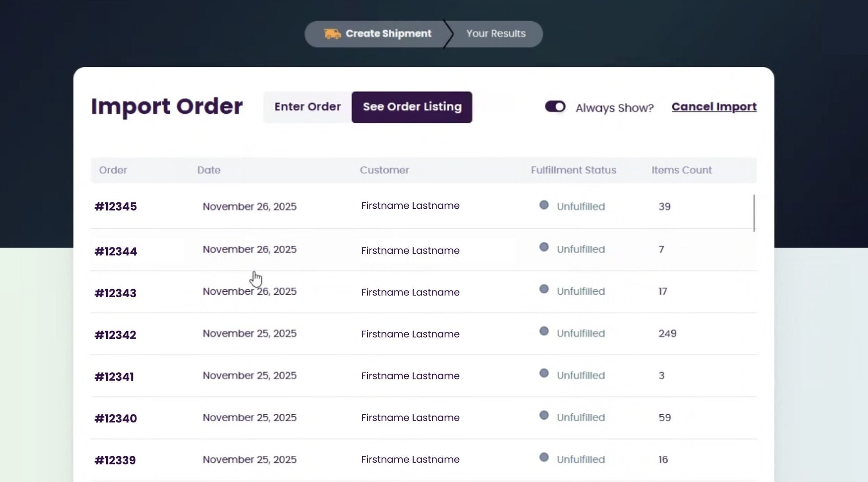This screenshot has width=868, height=482.
Task: Open the See Order Listing tab
Action: pyautogui.click(x=412, y=107)
